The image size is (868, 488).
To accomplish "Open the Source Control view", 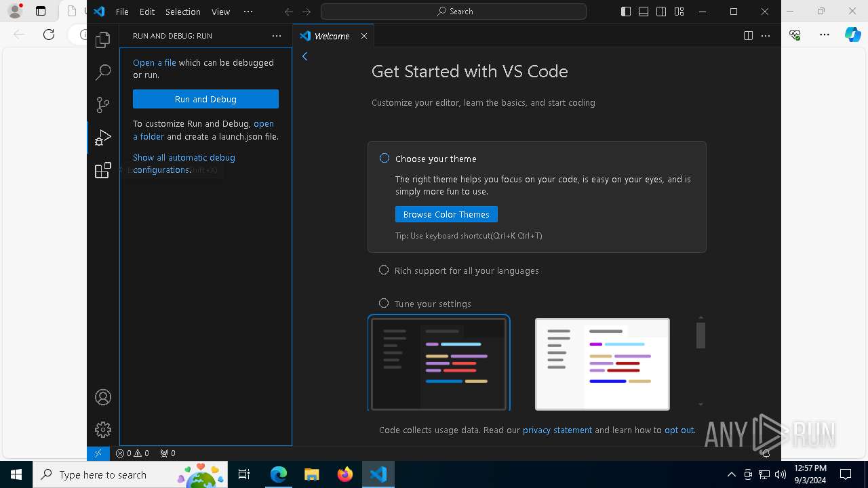I will [103, 105].
